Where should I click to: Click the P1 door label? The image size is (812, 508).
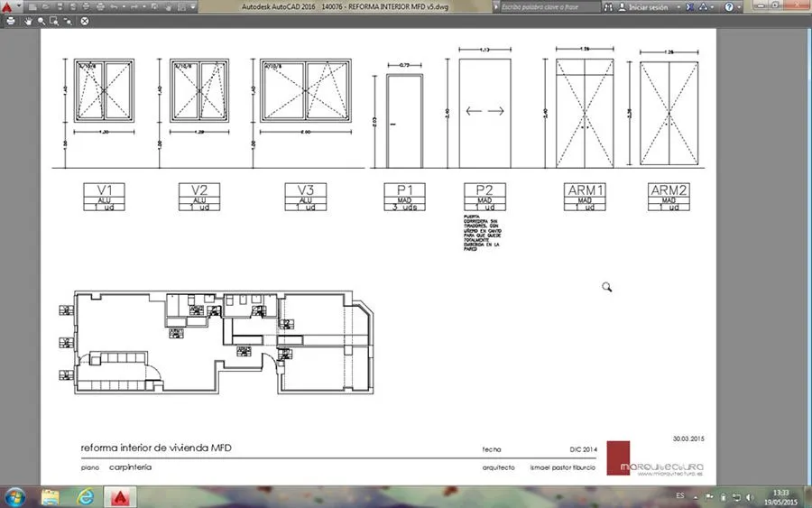pos(404,197)
